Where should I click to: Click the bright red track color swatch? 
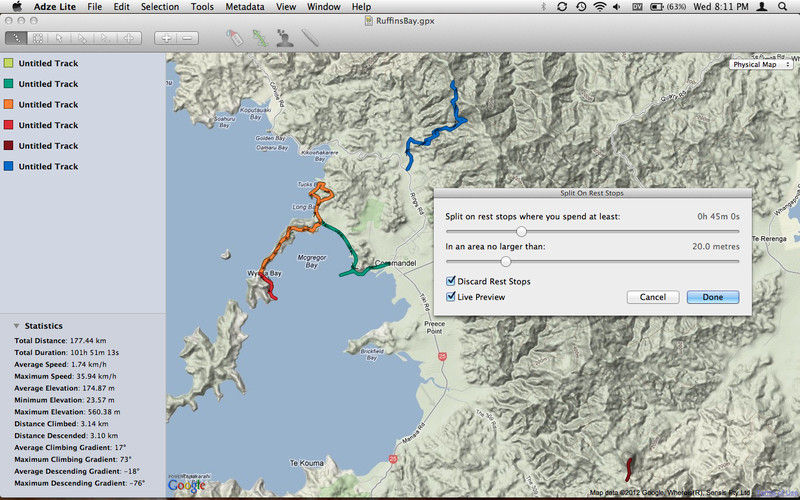click(8, 124)
